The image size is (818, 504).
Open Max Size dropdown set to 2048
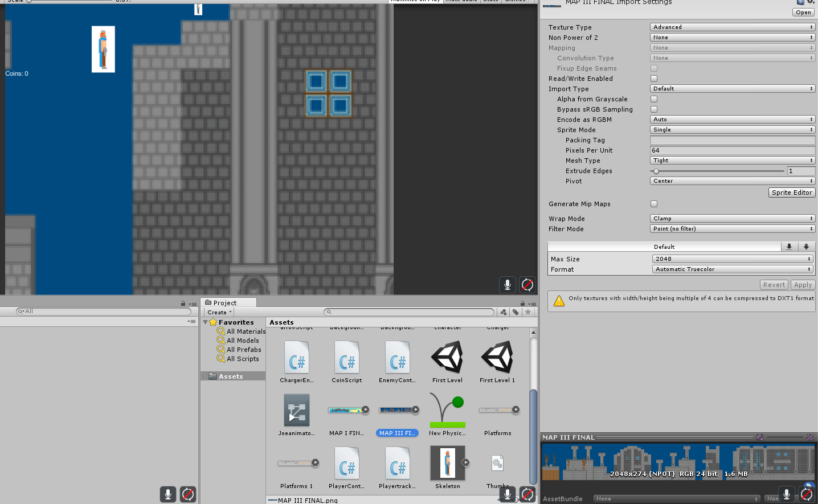[x=733, y=259]
